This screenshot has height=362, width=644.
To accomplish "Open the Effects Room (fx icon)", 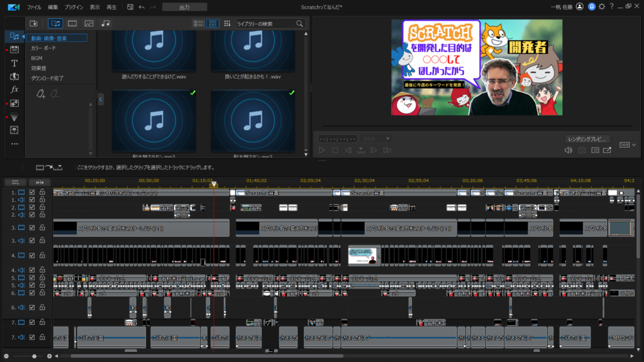I will (14, 89).
